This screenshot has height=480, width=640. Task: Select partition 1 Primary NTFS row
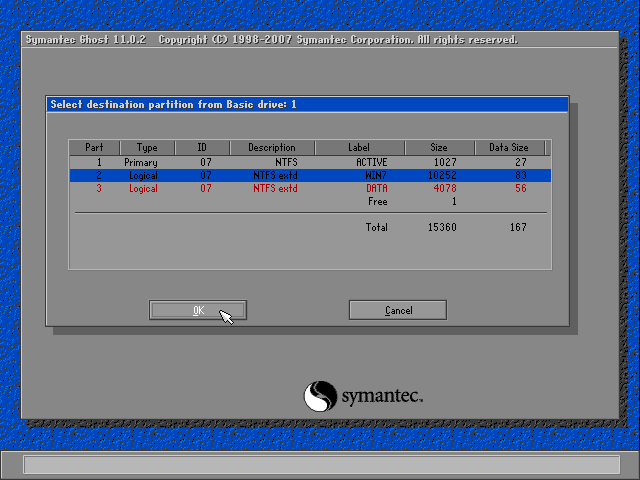309,162
